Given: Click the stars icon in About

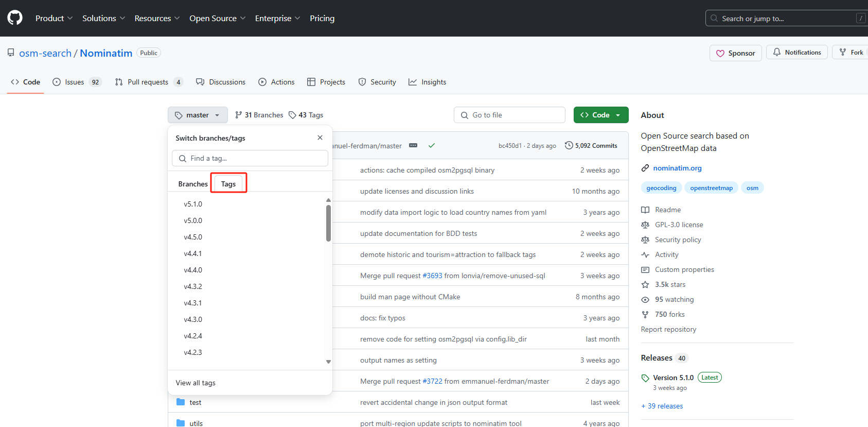Looking at the screenshot, I should click(x=645, y=284).
